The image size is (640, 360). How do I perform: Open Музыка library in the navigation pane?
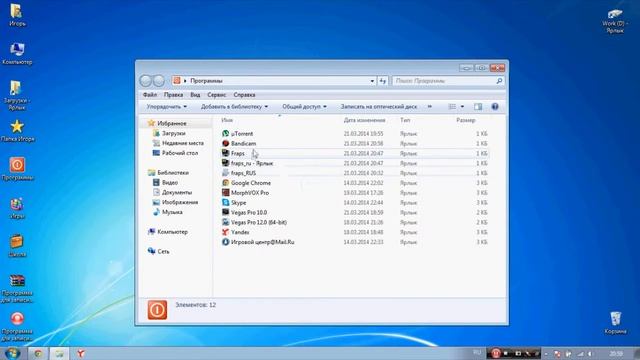point(172,212)
